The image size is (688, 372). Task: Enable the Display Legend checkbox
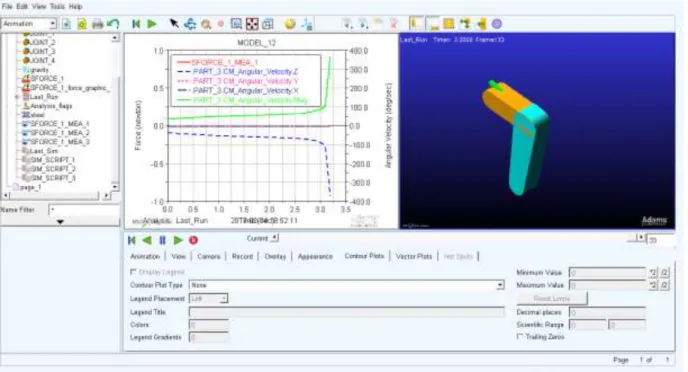tap(133, 272)
